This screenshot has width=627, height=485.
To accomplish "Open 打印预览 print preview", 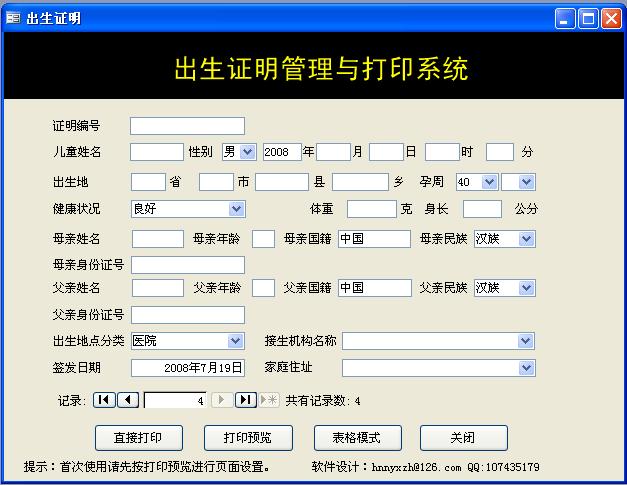I will 248,438.
